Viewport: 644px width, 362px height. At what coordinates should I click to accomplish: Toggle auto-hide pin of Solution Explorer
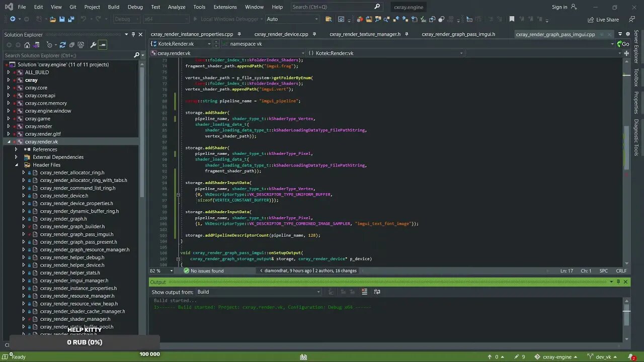tap(133, 34)
